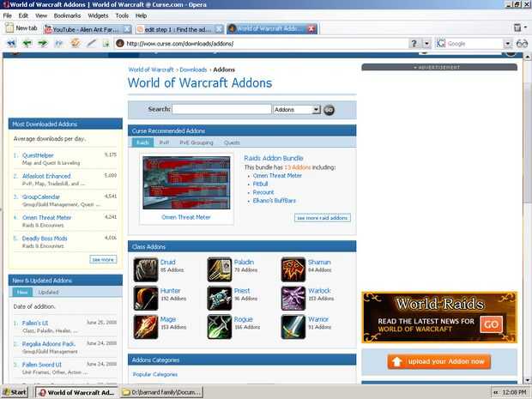Click the Rogue class icon

(x=219, y=327)
